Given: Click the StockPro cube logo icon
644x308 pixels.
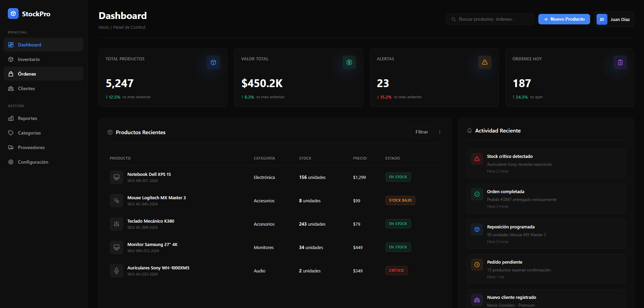Looking at the screenshot, I should (x=13, y=14).
